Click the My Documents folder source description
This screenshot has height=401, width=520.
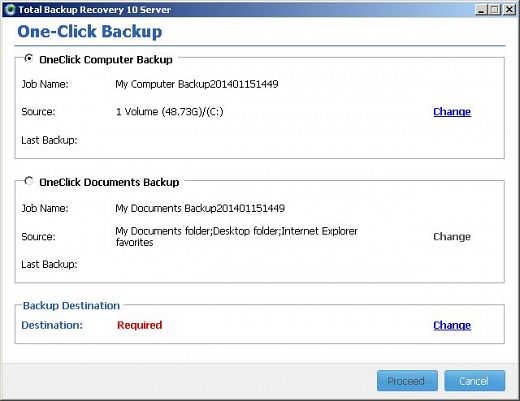tap(236, 236)
